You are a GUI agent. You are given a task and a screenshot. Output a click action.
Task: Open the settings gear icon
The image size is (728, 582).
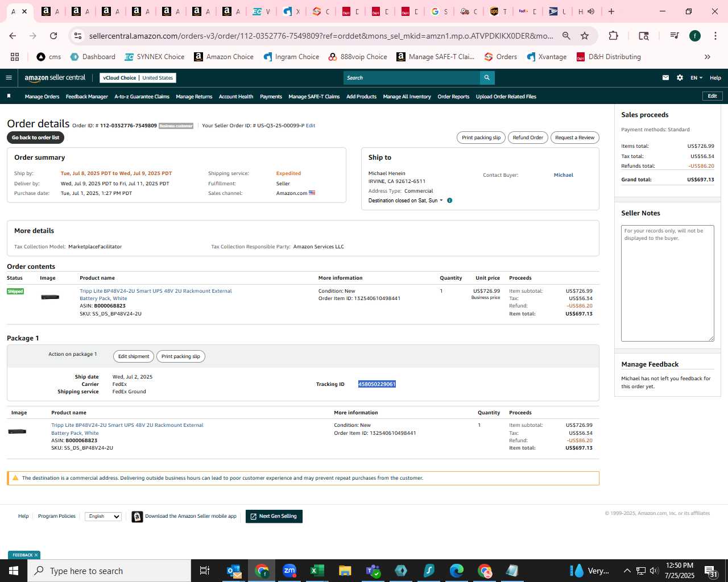click(680, 78)
